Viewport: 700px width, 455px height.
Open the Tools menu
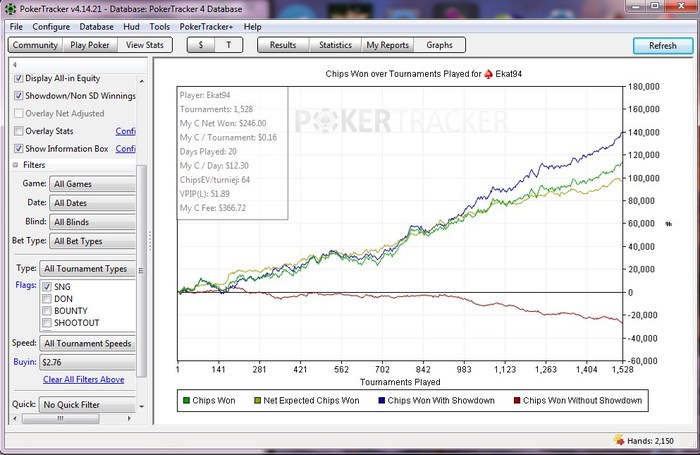(159, 27)
